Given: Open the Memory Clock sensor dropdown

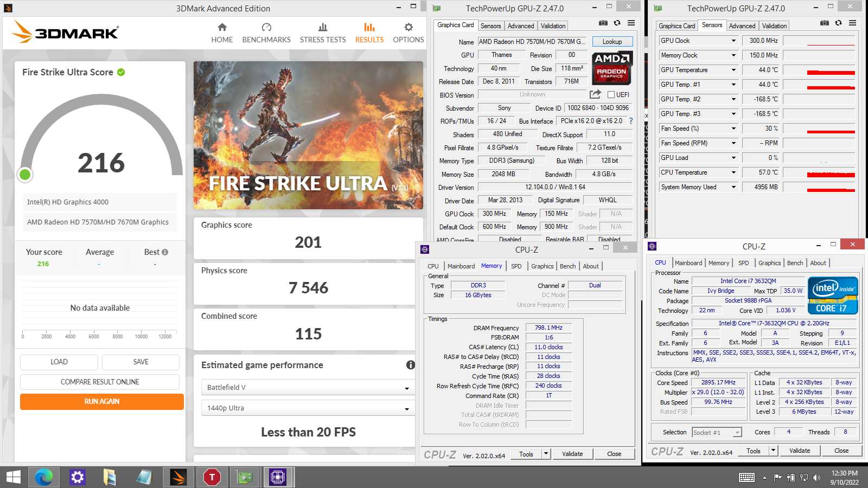Looking at the screenshot, I should (x=733, y=55).
